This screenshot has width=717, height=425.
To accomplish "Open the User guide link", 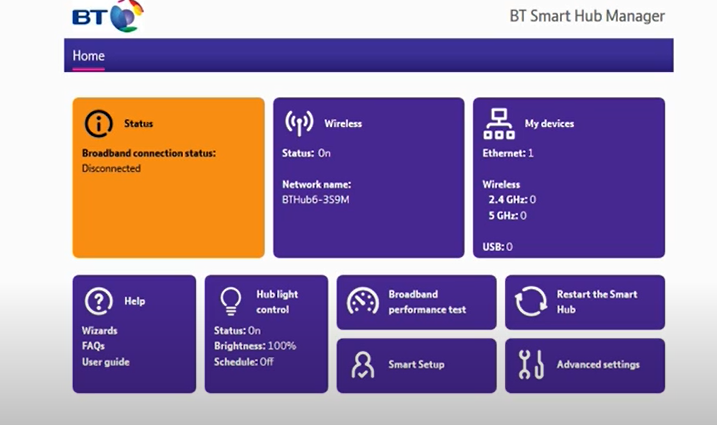I will click(105, 362).
